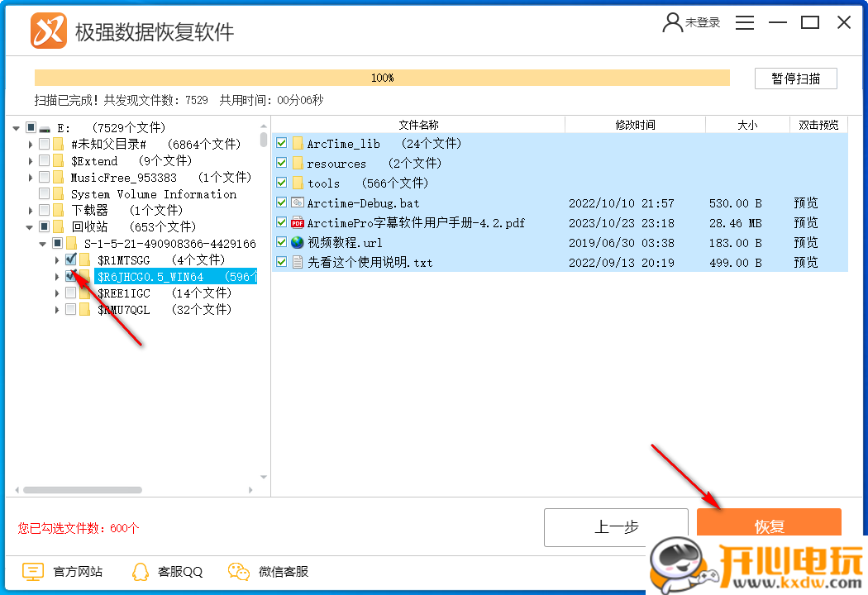The image size is (868, 595).
Task: Click the tree scroll down arrow
Action: (x=264, y=477)
